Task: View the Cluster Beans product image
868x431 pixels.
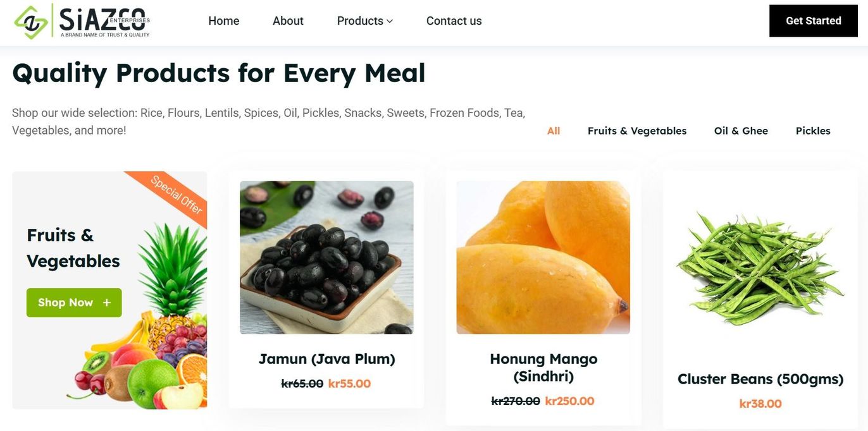Action: [x=760, y=269]
